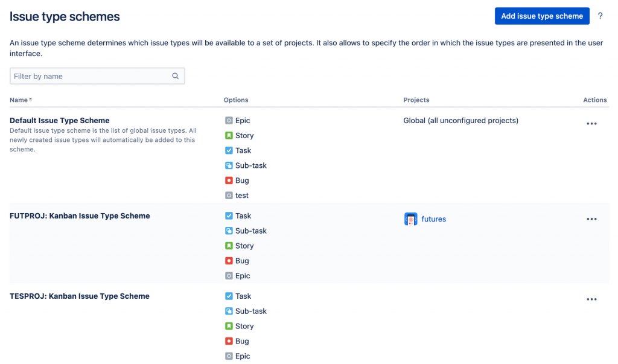
Task: Click the Bug icon in Default scheme
Action: 229,180
